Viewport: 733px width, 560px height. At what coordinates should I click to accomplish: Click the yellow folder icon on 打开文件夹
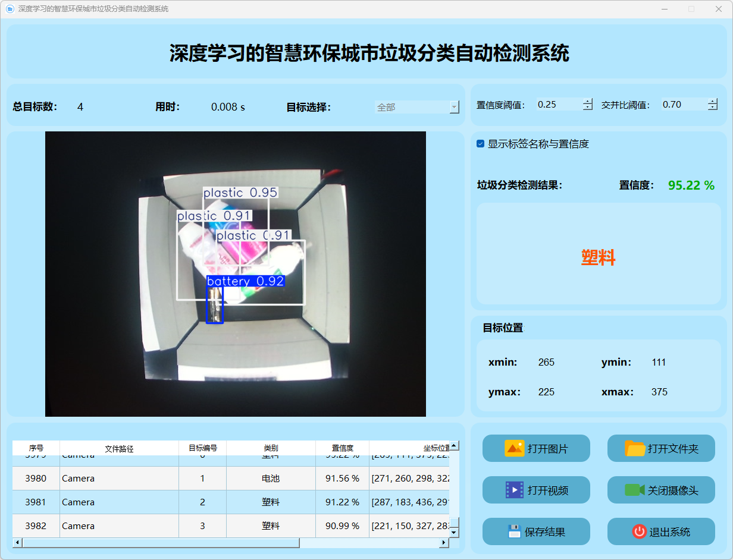pyautogui.click(x=635, y=448)
